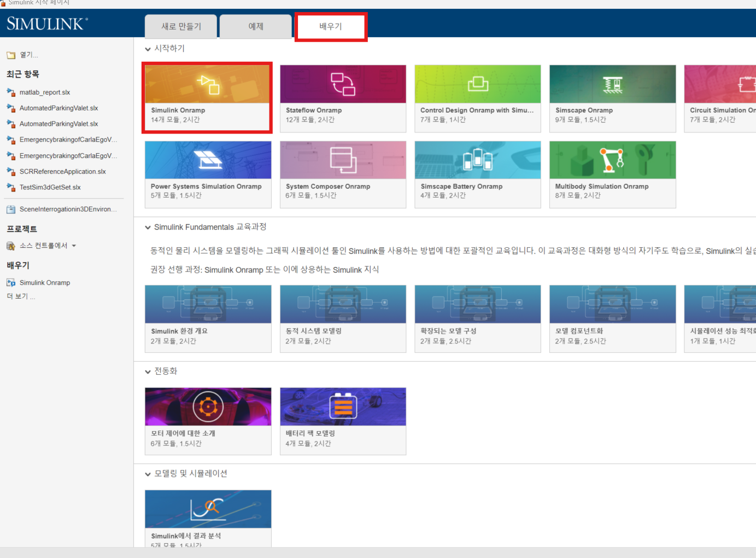Click the icon next to SCRReferenceApplication.slx
Screen dimensions: 756x558
pyautogui.click(x=11, y=172)
